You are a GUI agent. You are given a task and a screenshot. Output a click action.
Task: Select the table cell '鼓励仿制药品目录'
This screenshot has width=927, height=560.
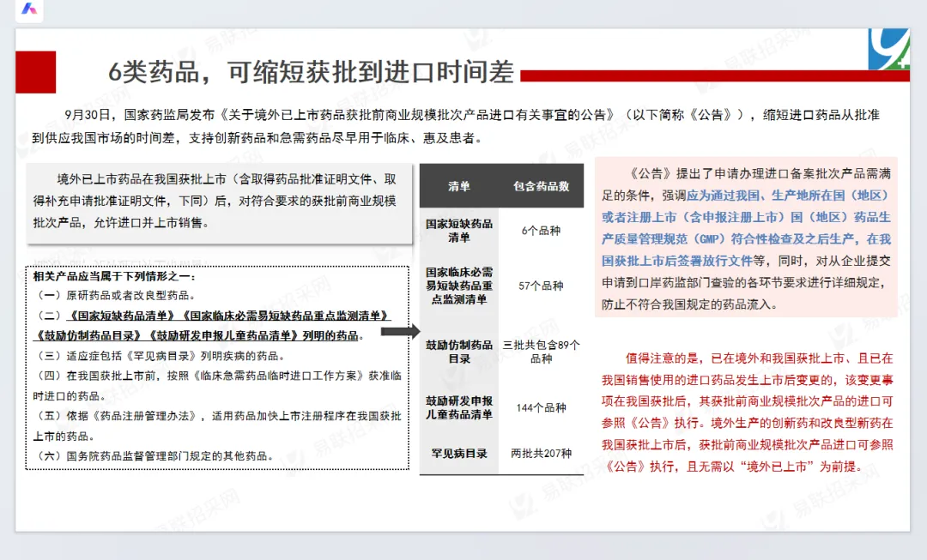tap(458, 352)
